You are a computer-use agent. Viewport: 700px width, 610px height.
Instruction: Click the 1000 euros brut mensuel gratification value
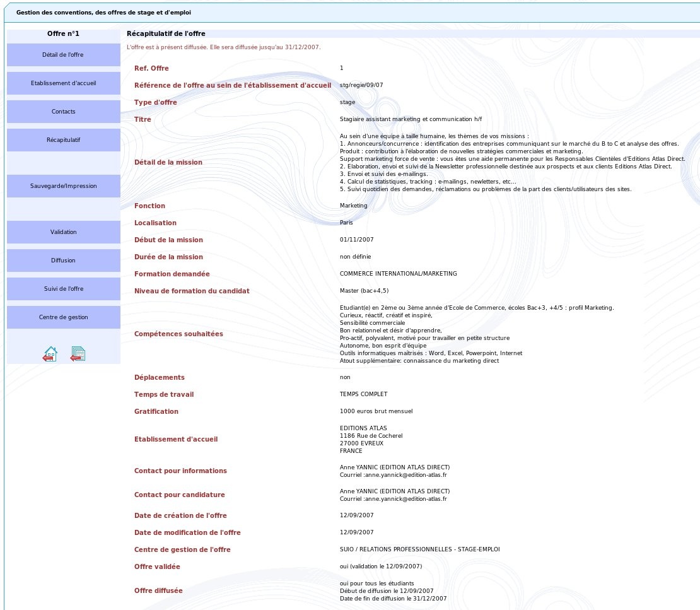[376, 411]
